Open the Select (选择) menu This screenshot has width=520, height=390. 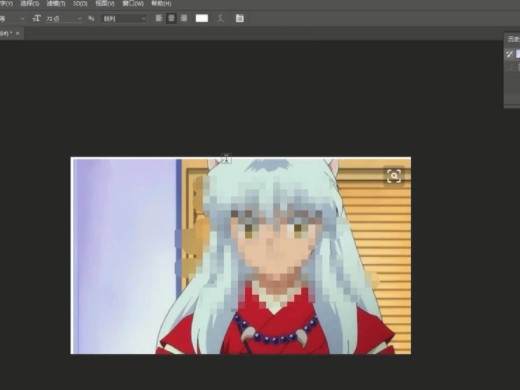[30, 4]
